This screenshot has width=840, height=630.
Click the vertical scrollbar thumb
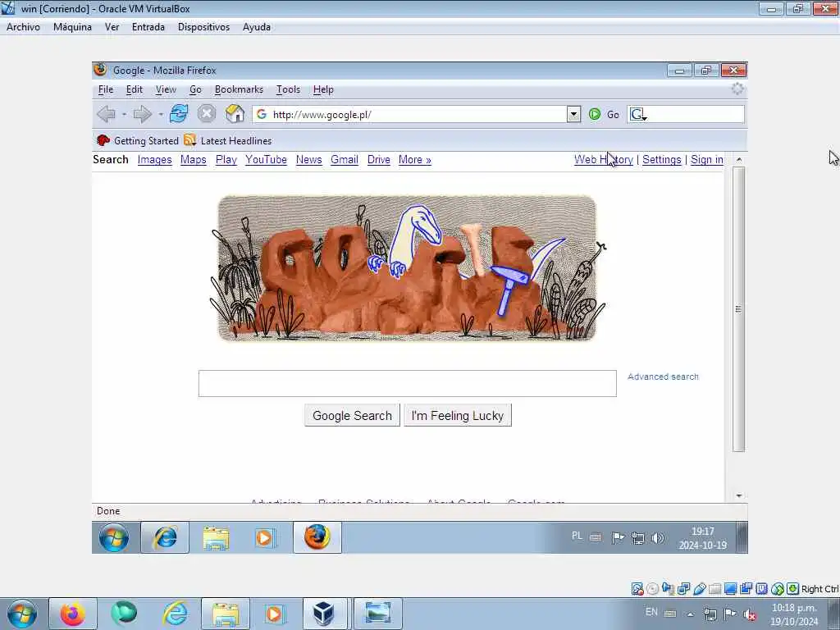coord(739,309)
